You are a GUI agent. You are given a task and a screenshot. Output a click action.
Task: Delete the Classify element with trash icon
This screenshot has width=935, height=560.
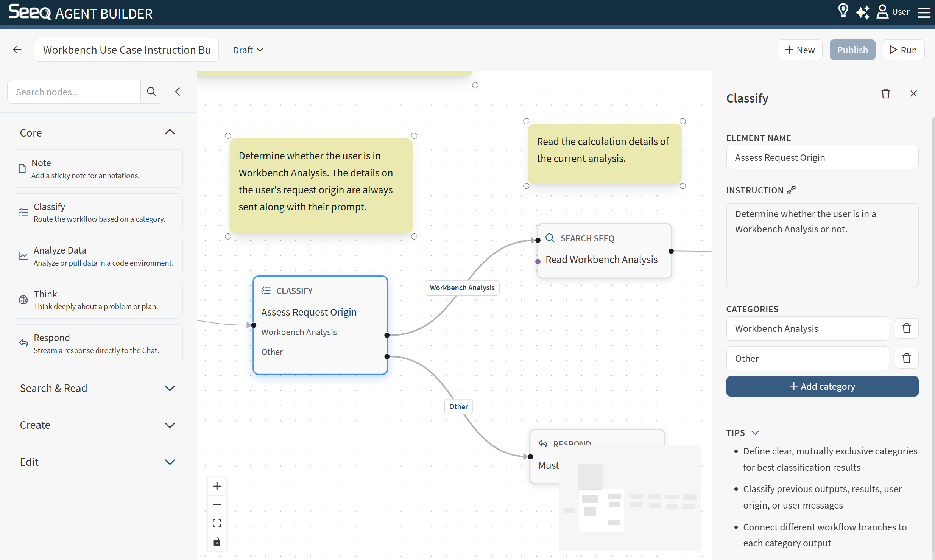pyautogui.click(x=885, y=93)
